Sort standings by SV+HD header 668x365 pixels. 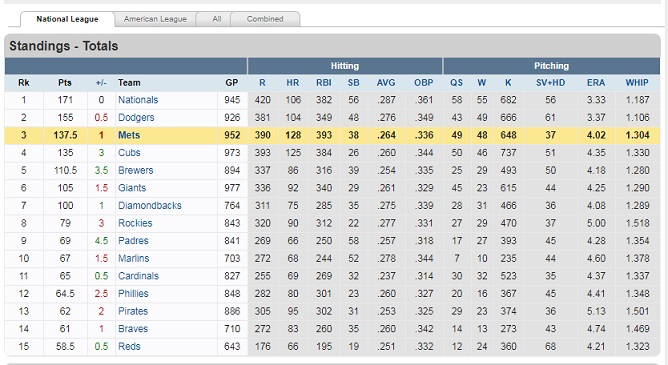550,83
